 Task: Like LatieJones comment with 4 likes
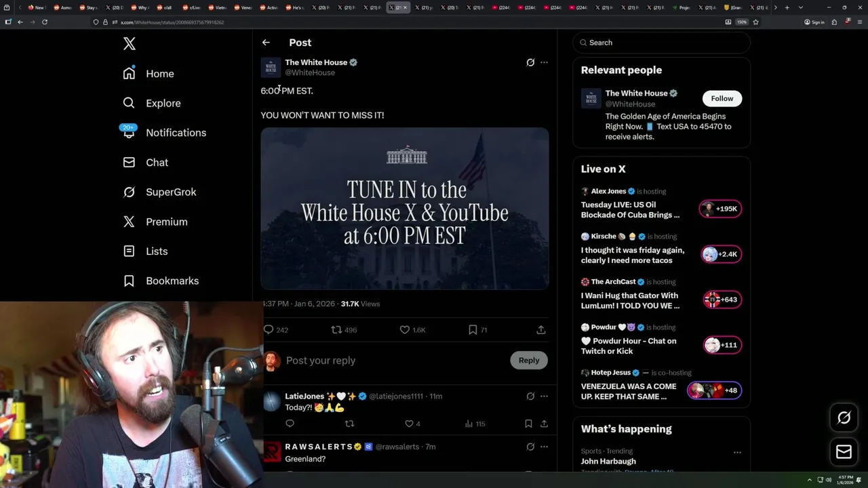(x=412, y=424)
